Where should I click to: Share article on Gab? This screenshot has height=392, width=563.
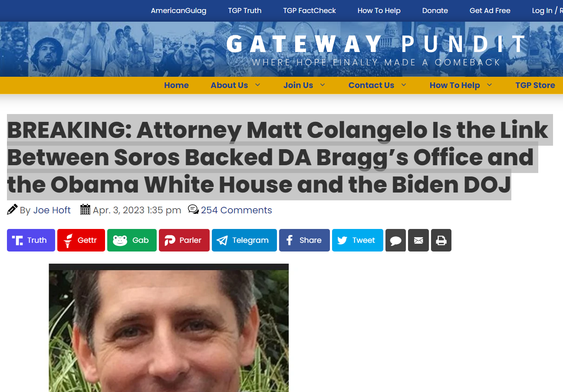tap(132, 240)
